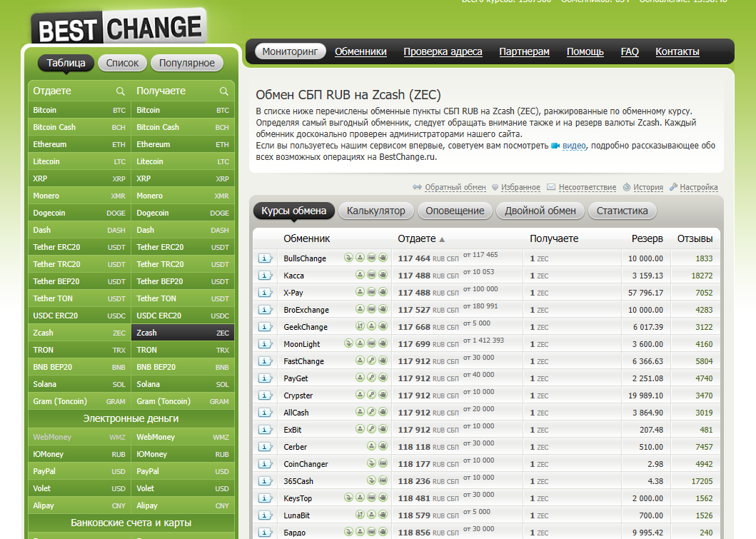Click the видео link in description
This screenshot has height=539, width=756.
click(x=574, y=146)
